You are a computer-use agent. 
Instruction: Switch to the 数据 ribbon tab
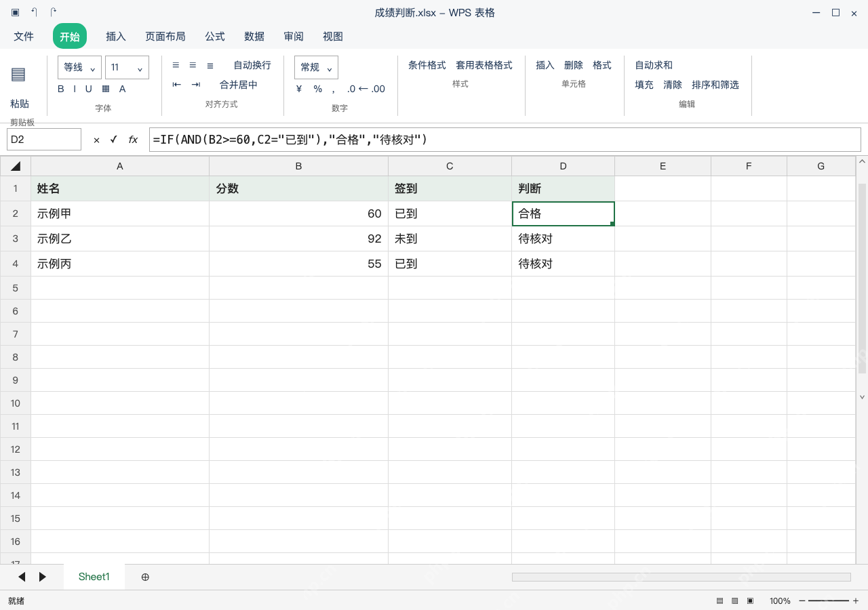[x=254, y=37]
